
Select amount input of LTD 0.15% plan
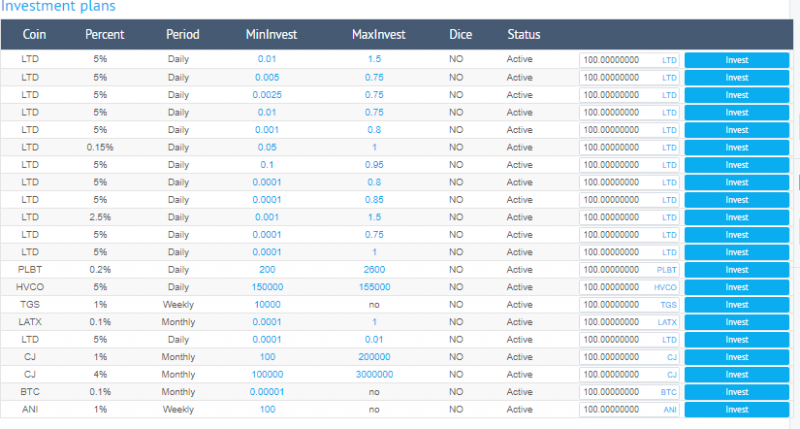point(629,147)
